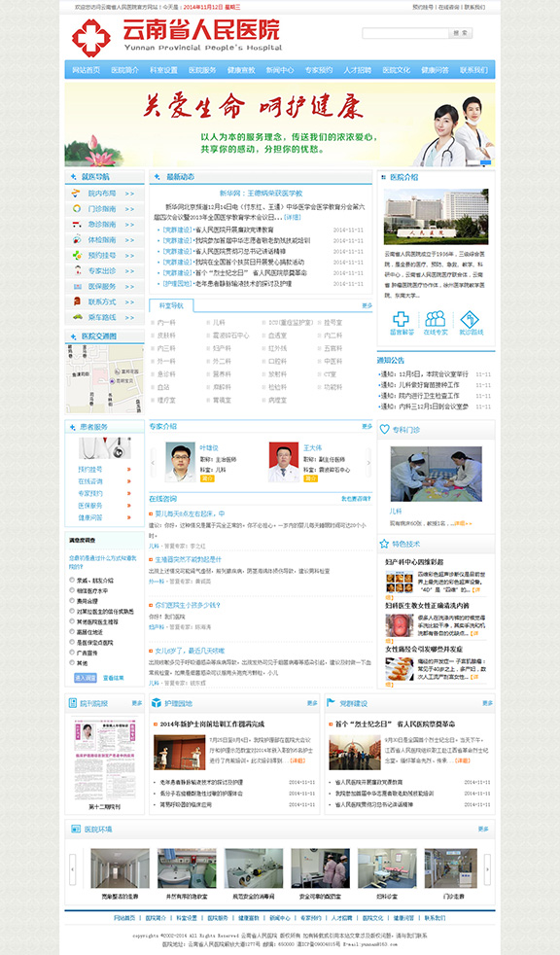Open the 儿科 department link
The width and height of the screenshot is (560, 955).
coord(219,322)
